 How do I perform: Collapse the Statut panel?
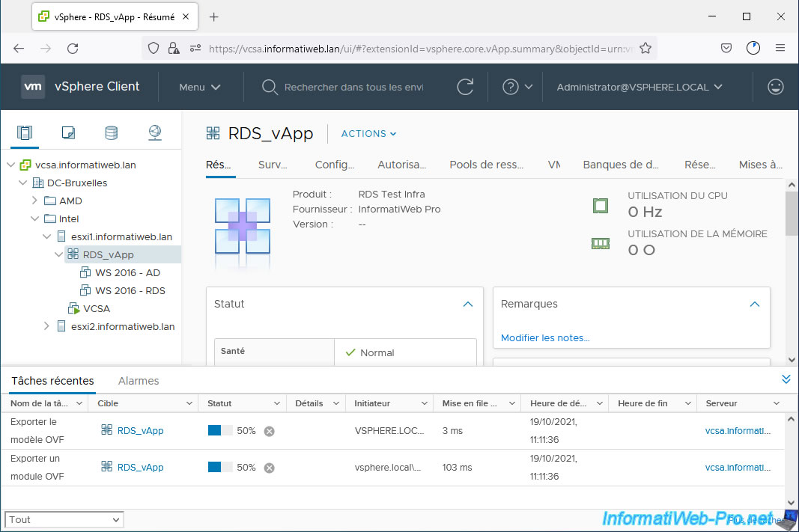[468, 304]
